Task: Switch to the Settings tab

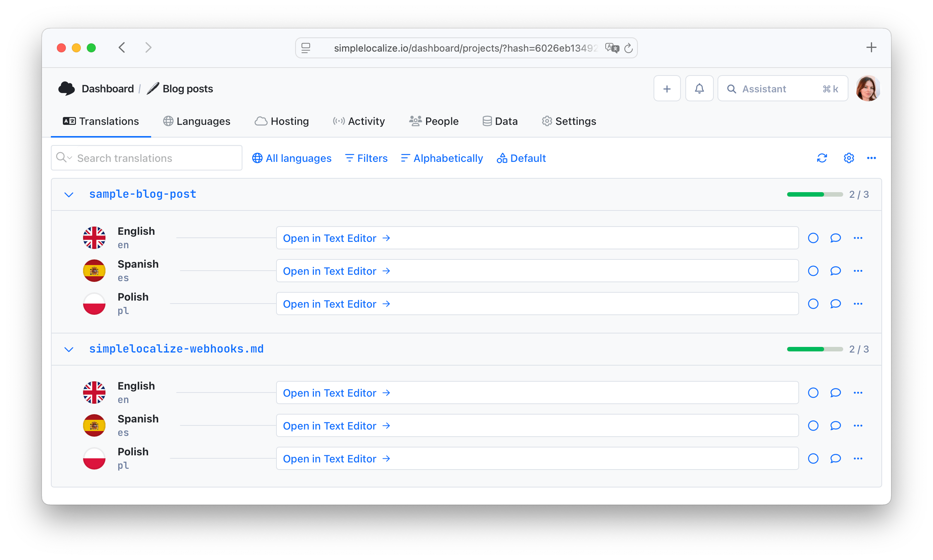Action: click(569, 121)
